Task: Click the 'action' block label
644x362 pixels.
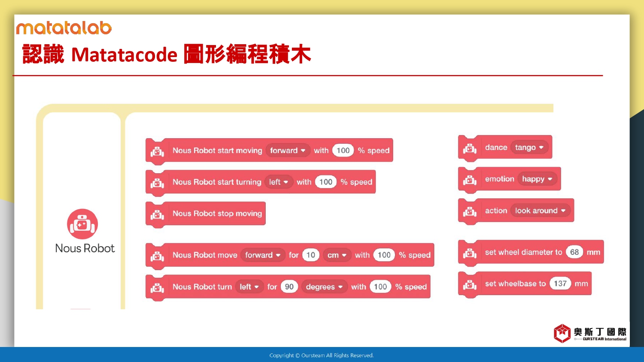Action: click(x=496, y=211)
